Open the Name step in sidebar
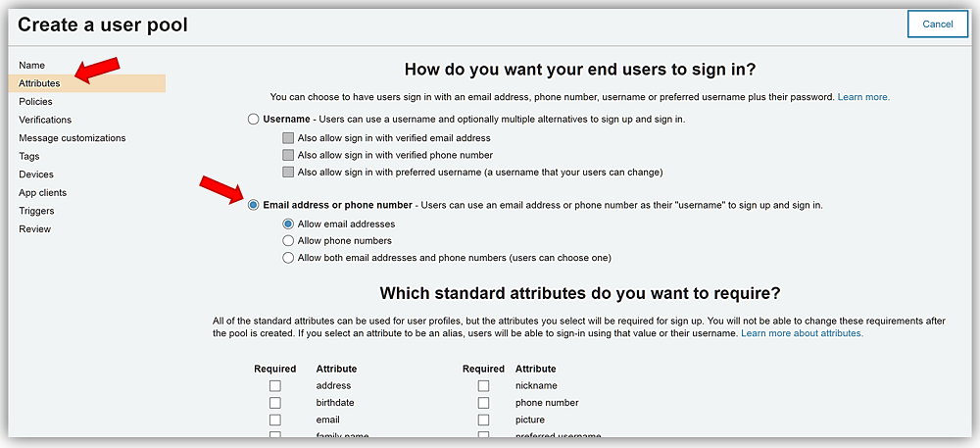This screenshot has width=980, height=448. tap(31, 66)
